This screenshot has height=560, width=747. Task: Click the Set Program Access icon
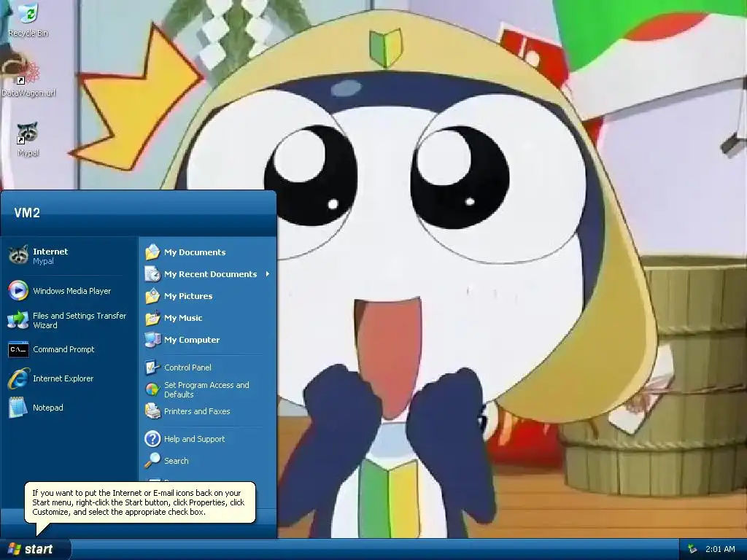pos(152,389)
